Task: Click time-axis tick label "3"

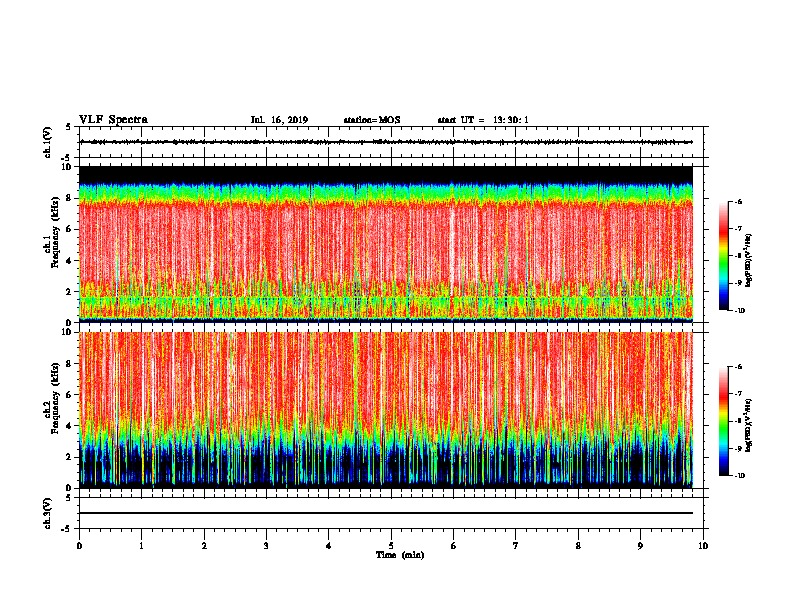Action: point(266,545)
